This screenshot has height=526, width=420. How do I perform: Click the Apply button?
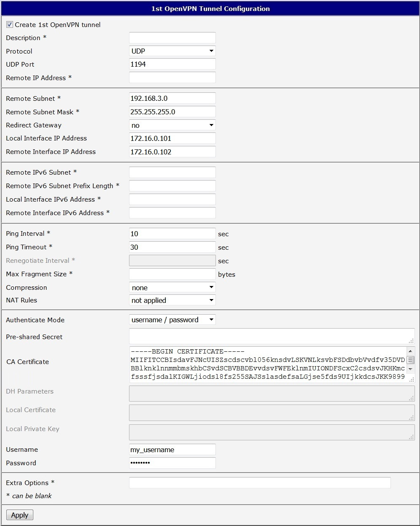tap(20, 515)
